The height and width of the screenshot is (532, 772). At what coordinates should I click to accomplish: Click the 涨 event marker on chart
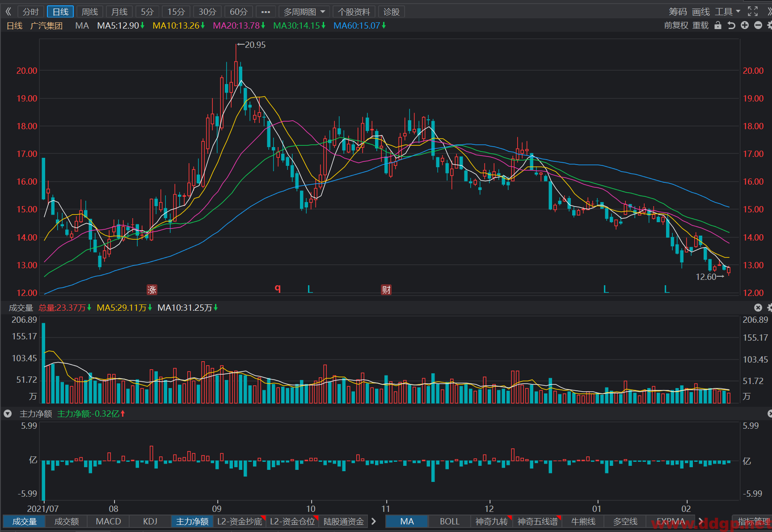coord(152,290)
